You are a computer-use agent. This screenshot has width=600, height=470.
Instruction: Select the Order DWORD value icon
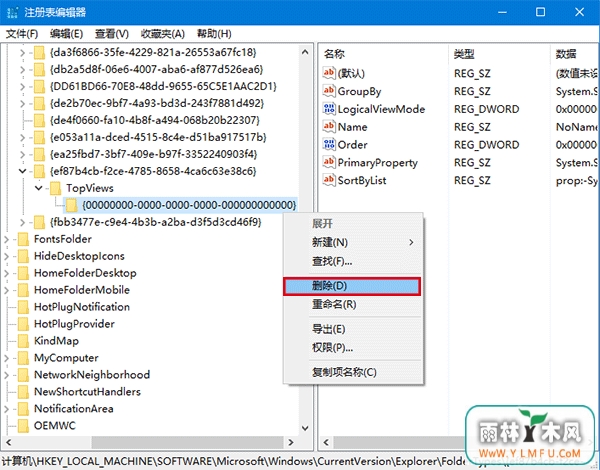(329, 144)
